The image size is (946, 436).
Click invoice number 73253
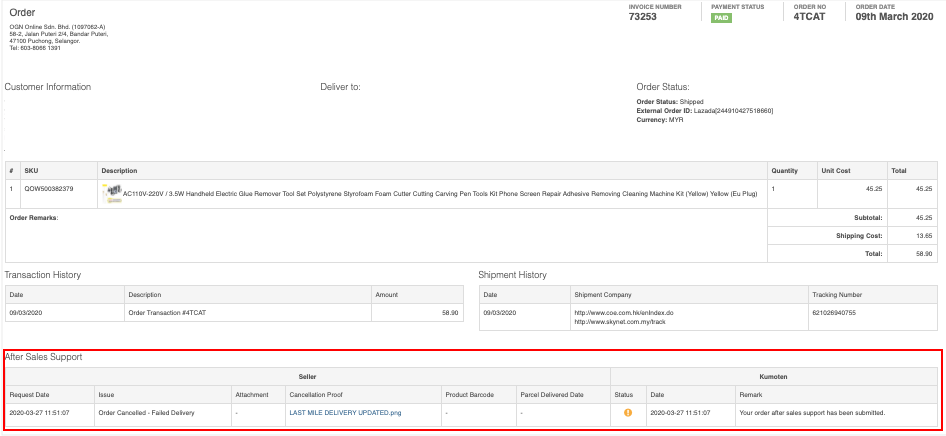pyautogui.click(x=643, y=17)
